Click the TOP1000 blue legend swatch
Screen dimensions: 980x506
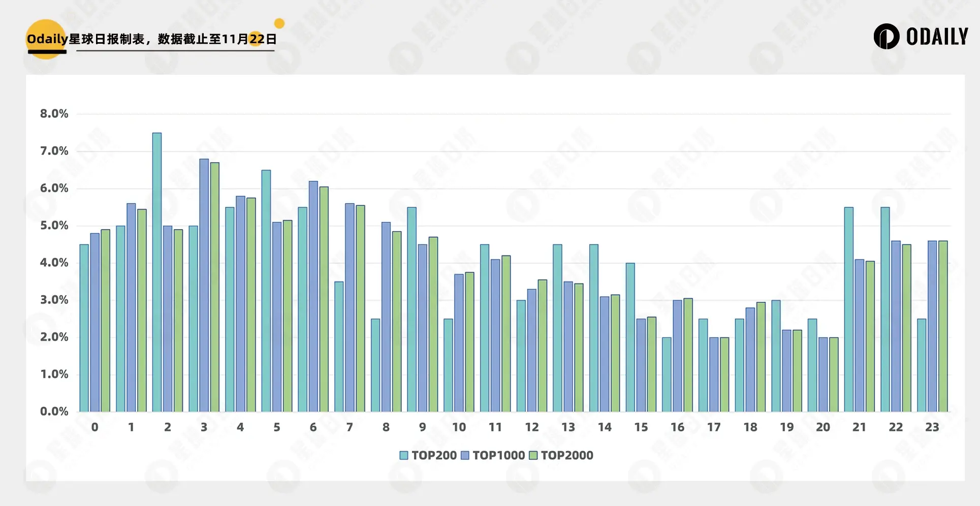point(465,455)
